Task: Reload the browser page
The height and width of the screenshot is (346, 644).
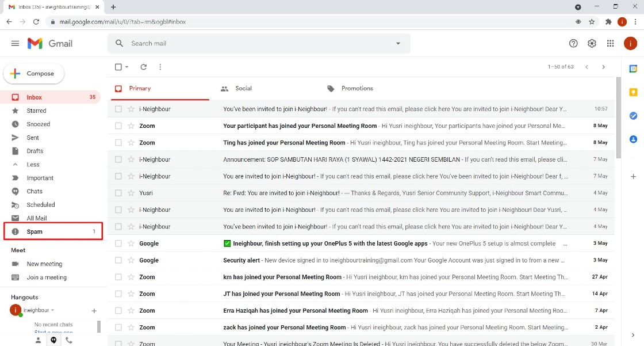Action: 36,22
